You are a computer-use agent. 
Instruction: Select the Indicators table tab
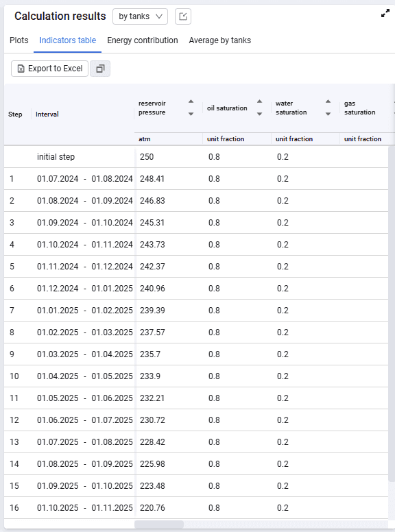pyautogui.click(x=67, y=40)
